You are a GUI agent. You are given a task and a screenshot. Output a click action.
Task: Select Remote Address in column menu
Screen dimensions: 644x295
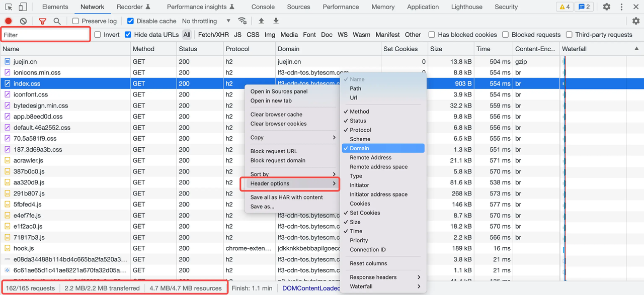point(370,158)
